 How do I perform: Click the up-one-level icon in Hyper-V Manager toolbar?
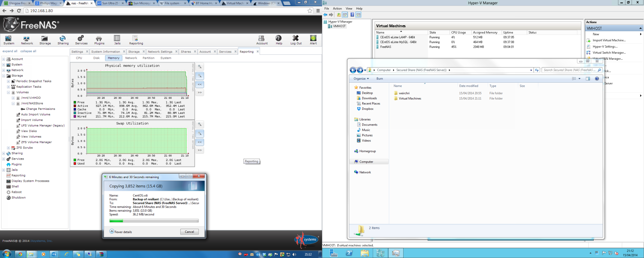coord(339,15)
